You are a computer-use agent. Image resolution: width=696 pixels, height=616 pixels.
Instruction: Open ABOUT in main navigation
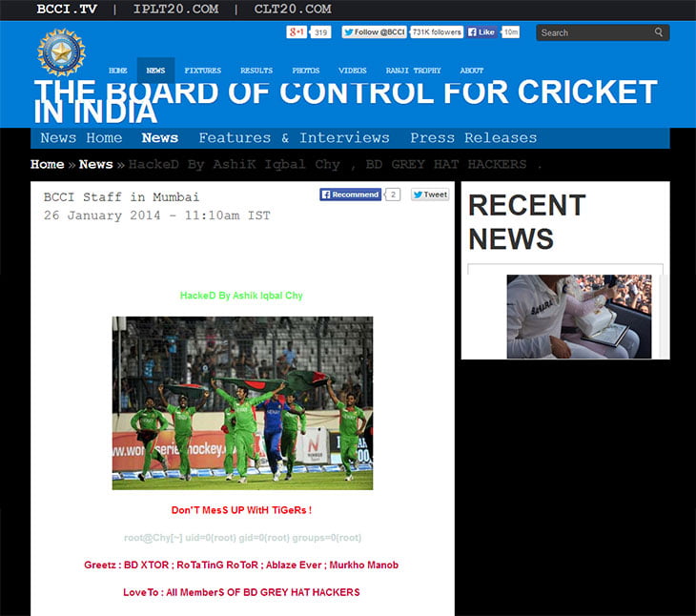tap(471, 71)
